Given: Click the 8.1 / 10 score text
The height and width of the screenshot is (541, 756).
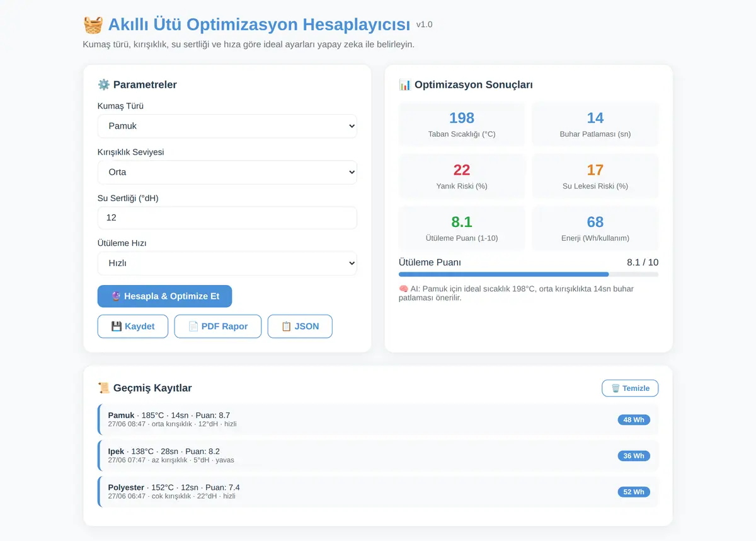Looking at the screenshot, I should (643, 262).
